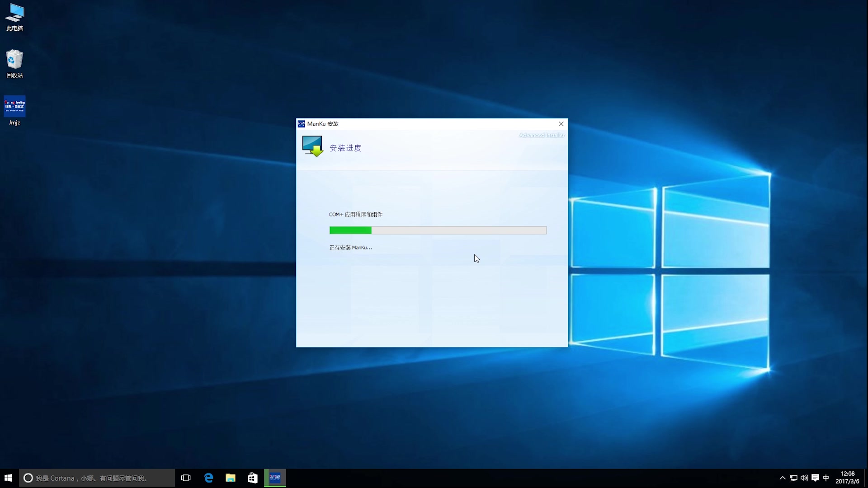The image size is (868, 488).
Task: Click the green installation progress bar
Action: tap(350, 230)
